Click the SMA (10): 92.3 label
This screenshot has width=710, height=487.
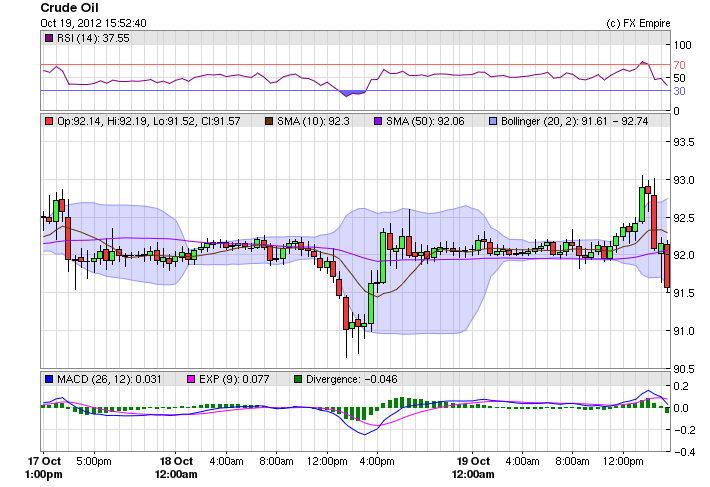pyautogui.click(x=313, y=121)
